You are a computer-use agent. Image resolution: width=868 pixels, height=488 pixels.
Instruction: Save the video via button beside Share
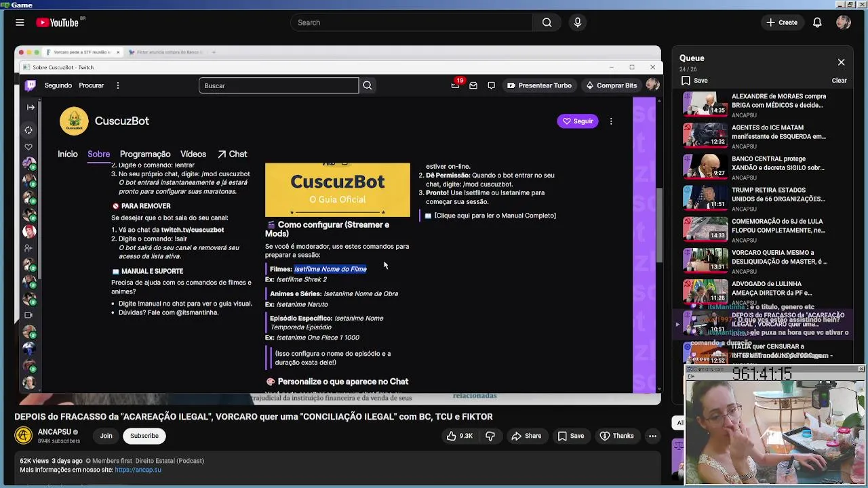point(570,436)
